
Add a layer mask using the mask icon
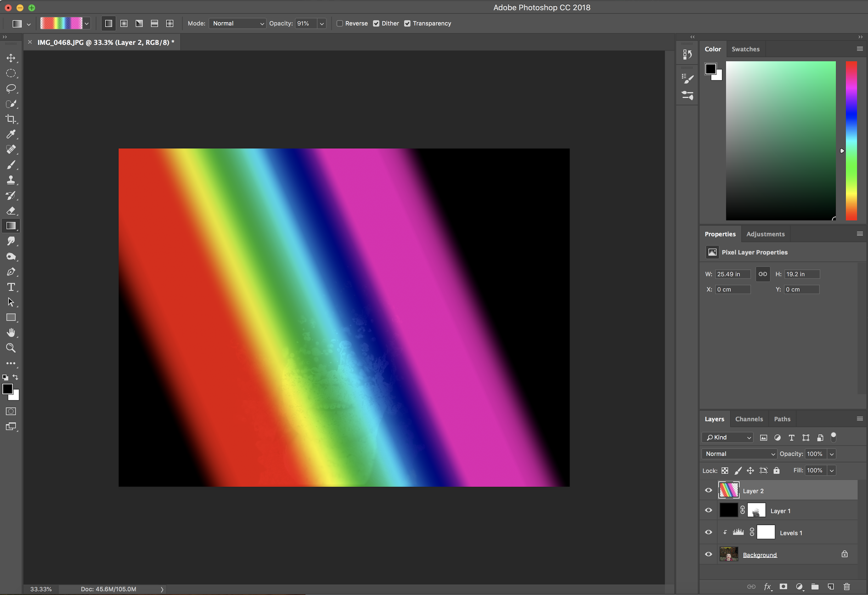point(784,586)
